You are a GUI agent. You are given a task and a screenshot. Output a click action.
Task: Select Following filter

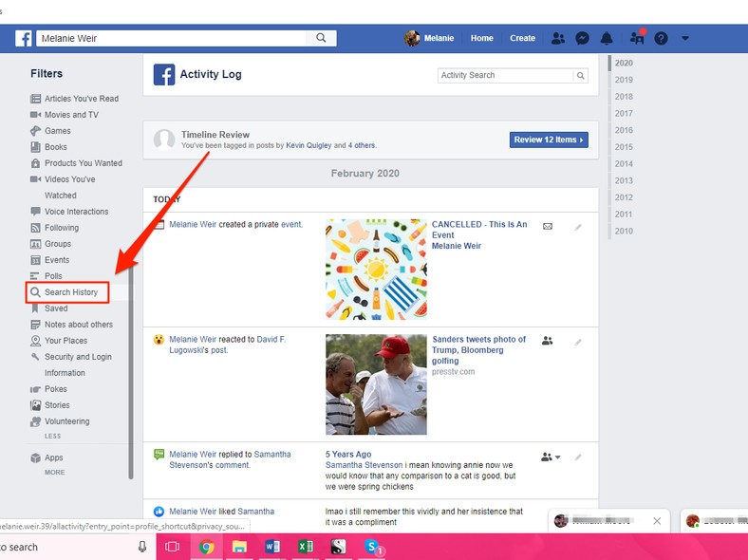tap(54, 228)
